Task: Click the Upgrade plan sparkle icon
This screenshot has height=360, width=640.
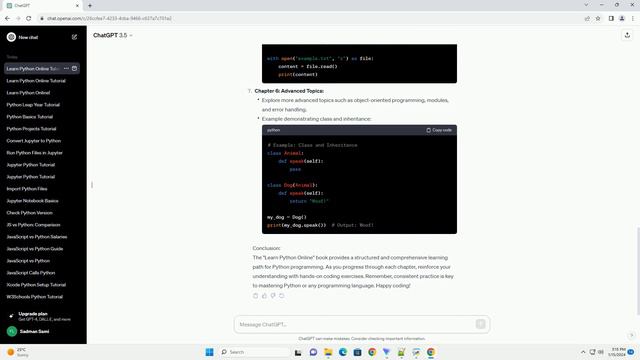Action: pyautogui.click(x=11, y=316)
